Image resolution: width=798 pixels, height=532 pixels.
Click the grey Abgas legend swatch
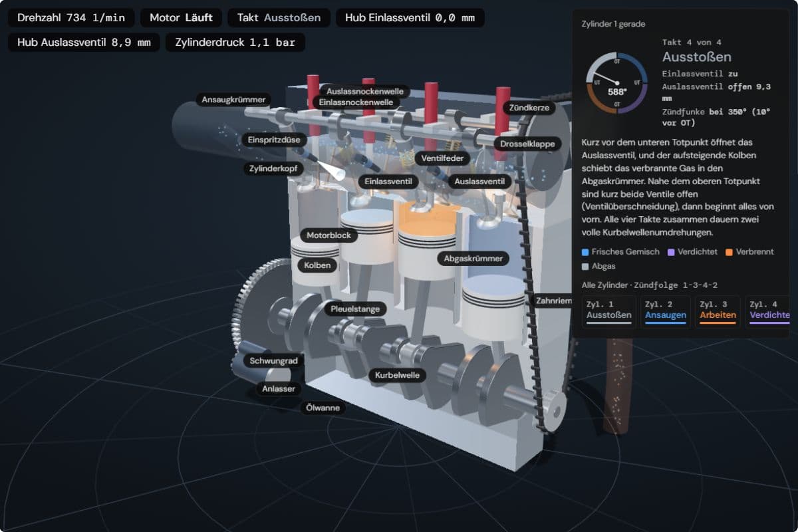(x=585, y=266)
